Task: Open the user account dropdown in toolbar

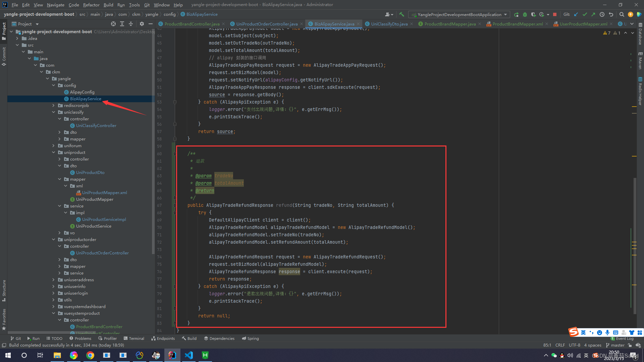Action: [x=389, y=14]
